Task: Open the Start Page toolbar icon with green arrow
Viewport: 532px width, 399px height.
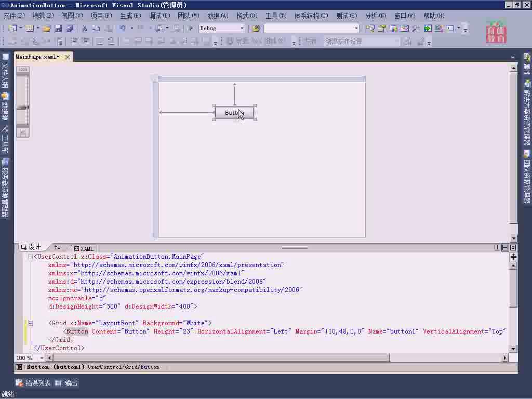Action: coord(428,29)
